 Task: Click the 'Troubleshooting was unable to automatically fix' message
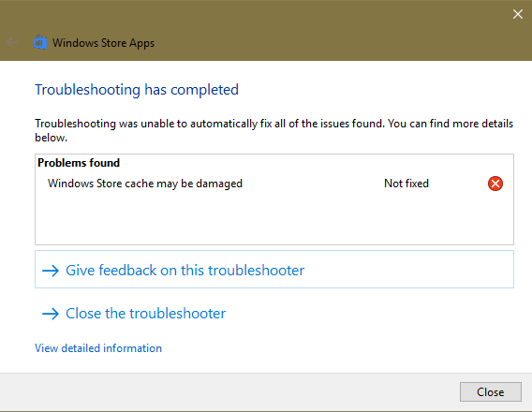[274, 130]
